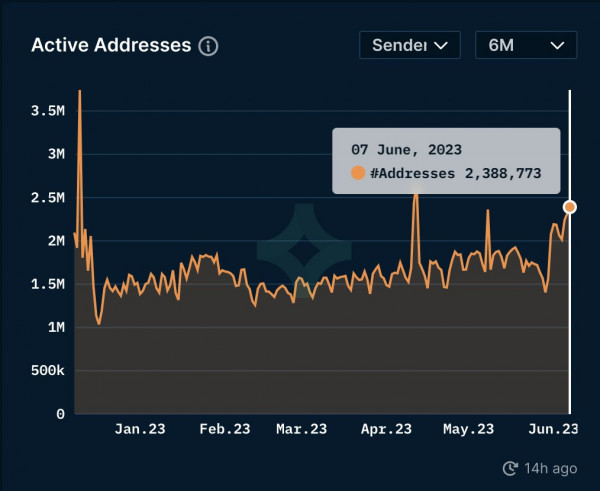600x491 pixels.
Task: Click the Active Addresses title
Action: click(111, 45)
